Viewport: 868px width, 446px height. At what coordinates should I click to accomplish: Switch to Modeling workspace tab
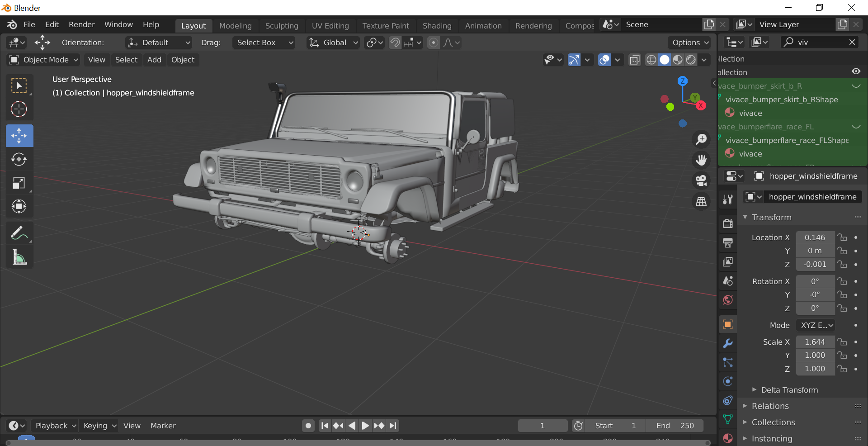(x=236, y=26)
